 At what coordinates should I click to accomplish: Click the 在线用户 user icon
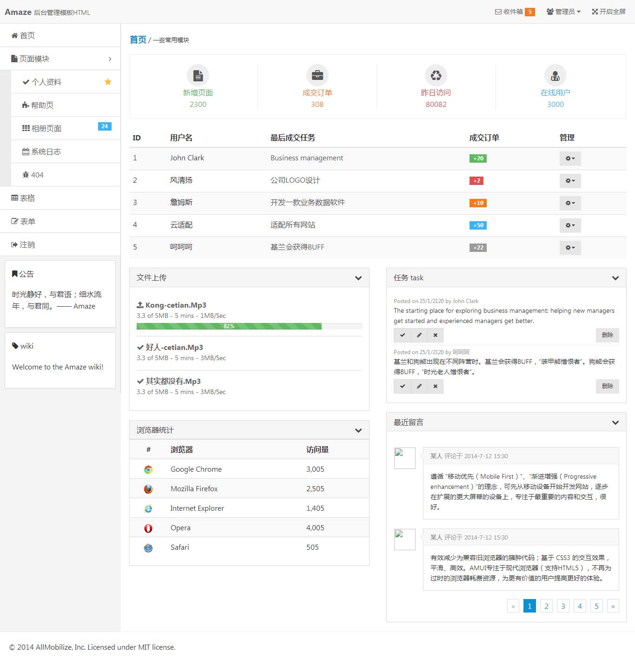556,75
